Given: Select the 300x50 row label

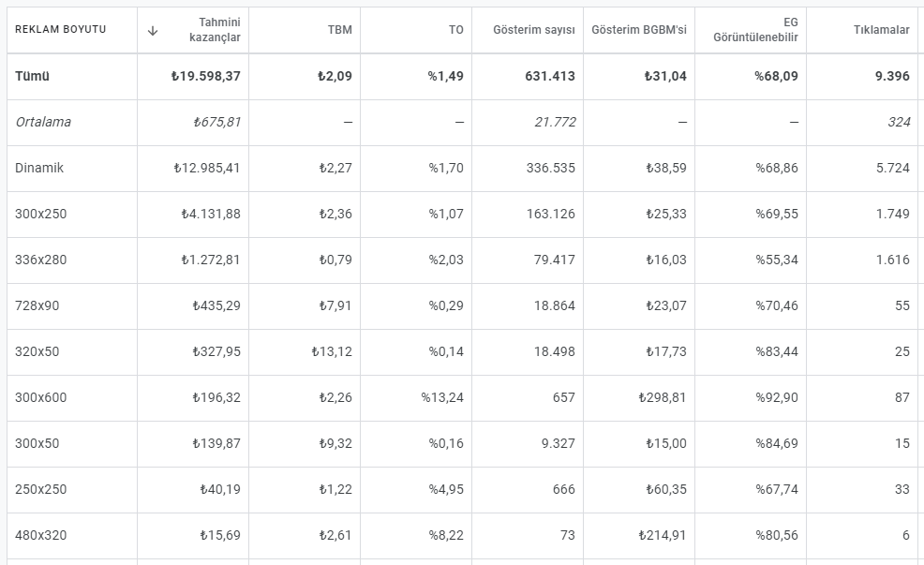Looking at the screenshot, I should coord(37,443).
